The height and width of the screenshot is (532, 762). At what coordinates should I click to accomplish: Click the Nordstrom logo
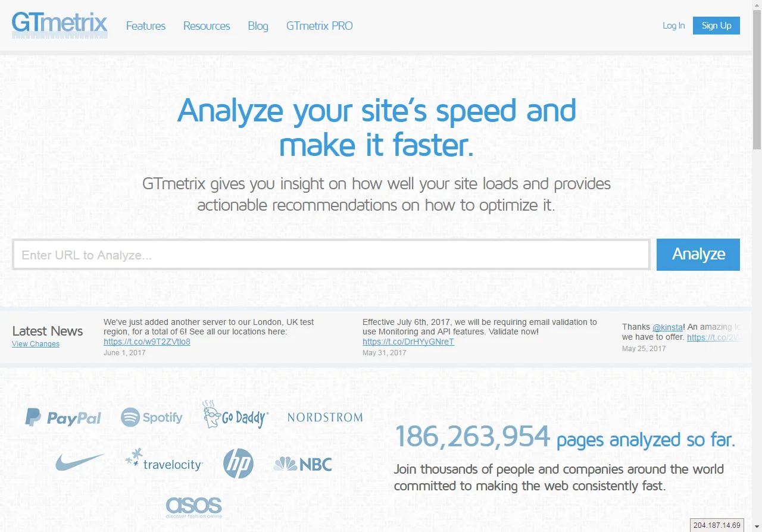pyautogui.click(x=325, y=417)
